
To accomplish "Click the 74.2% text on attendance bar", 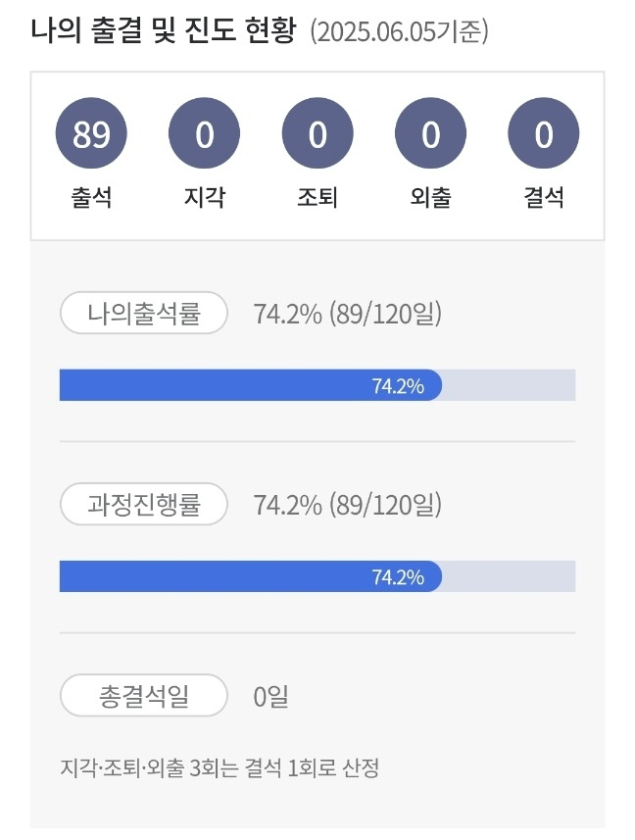I will 402,385.
